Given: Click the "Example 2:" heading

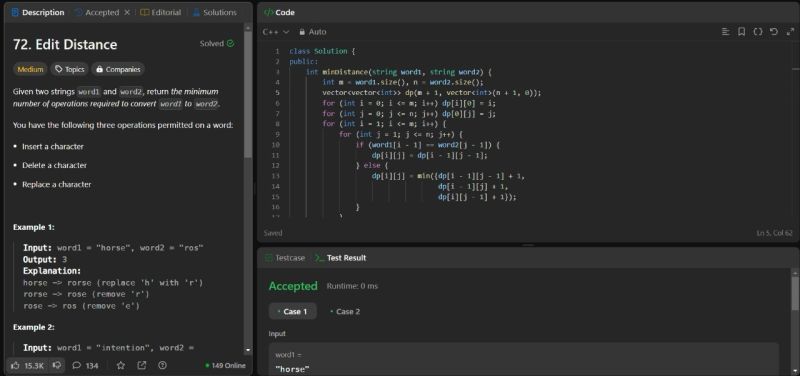Looking at the screenshot, I should [34, 327].
